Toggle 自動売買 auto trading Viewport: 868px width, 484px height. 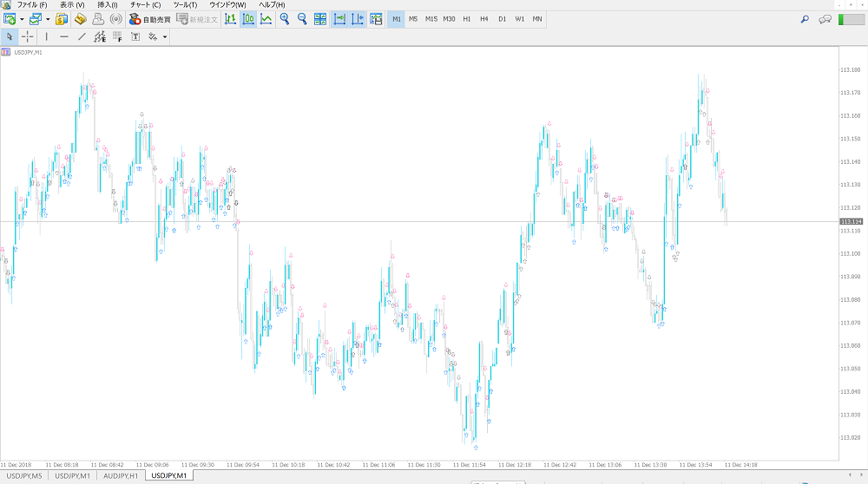[149, 18]
